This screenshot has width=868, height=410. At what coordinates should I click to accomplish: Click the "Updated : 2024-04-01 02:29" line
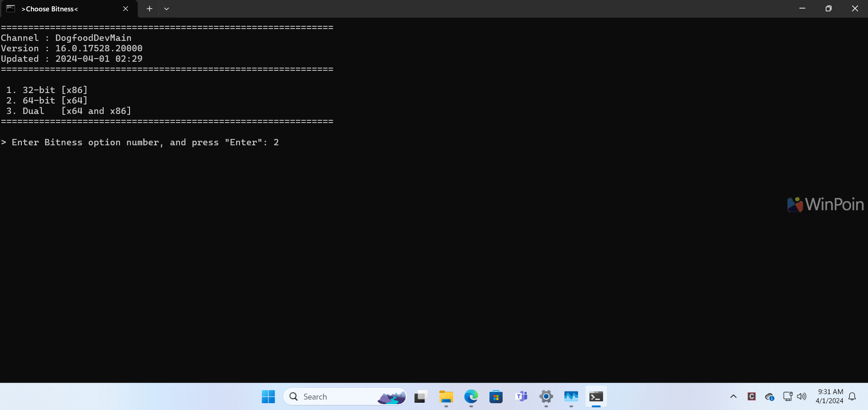[x=72, y=59]
